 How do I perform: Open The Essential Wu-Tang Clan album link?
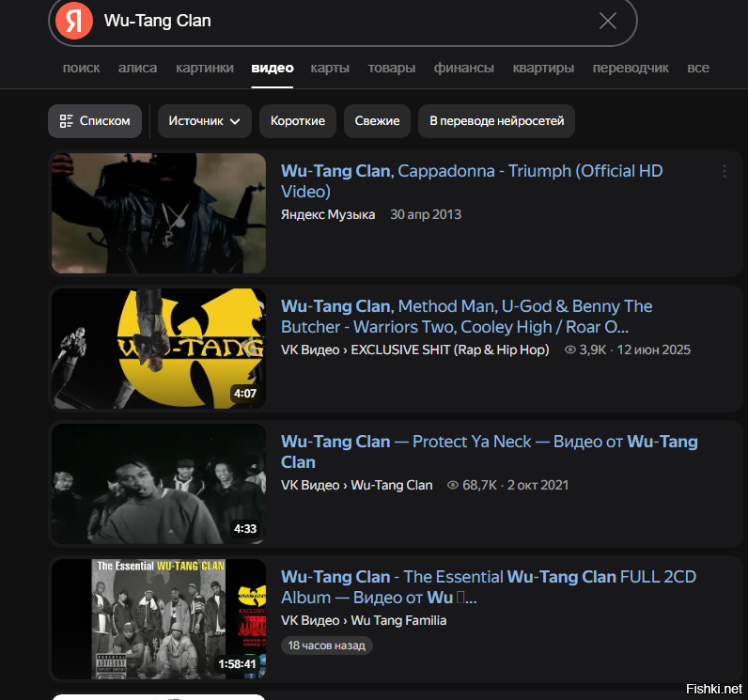tap(489, 587)
